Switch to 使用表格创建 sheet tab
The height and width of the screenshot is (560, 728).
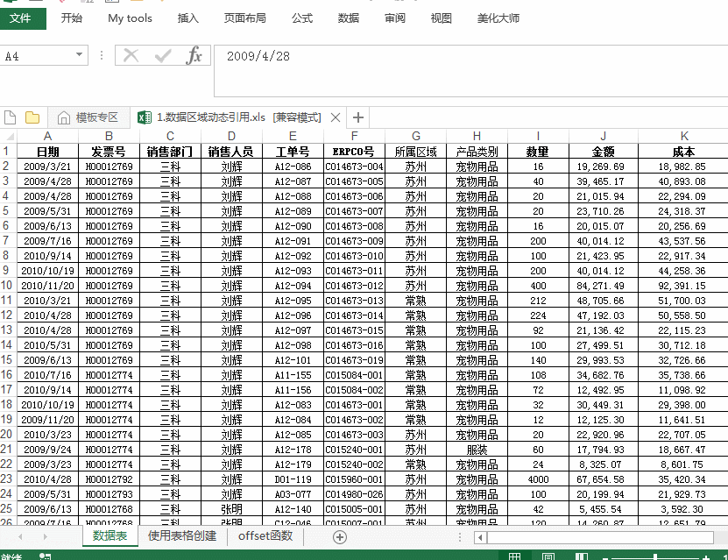[182, 535]
